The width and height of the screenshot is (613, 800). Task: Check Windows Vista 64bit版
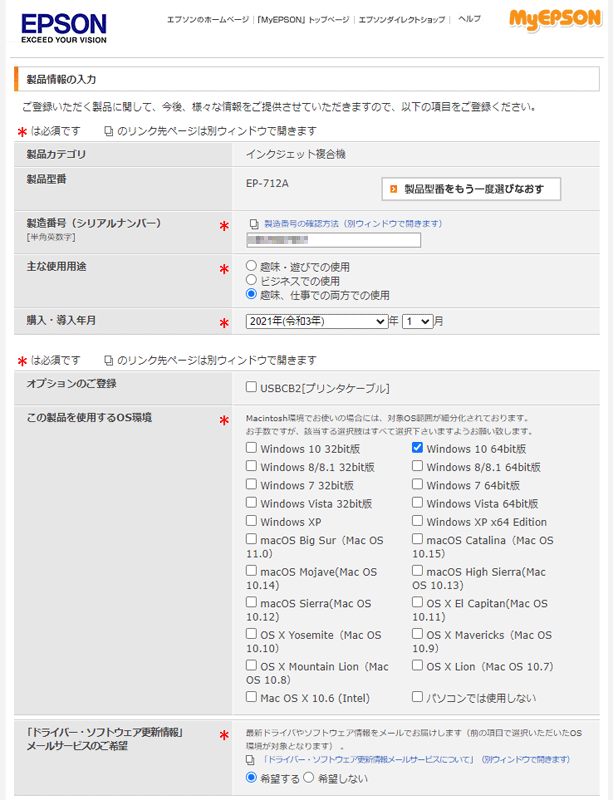coord(418,503)
